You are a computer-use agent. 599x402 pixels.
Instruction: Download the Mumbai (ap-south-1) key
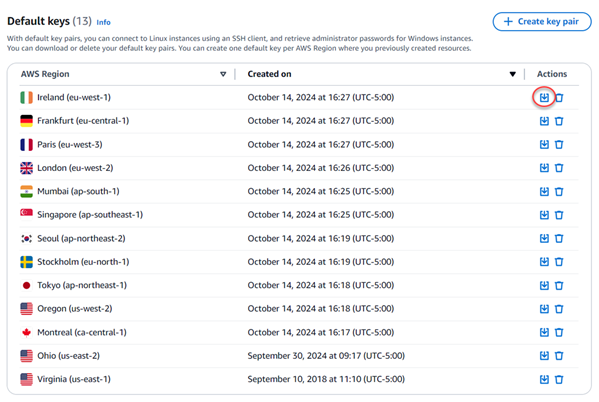[544, 191]
